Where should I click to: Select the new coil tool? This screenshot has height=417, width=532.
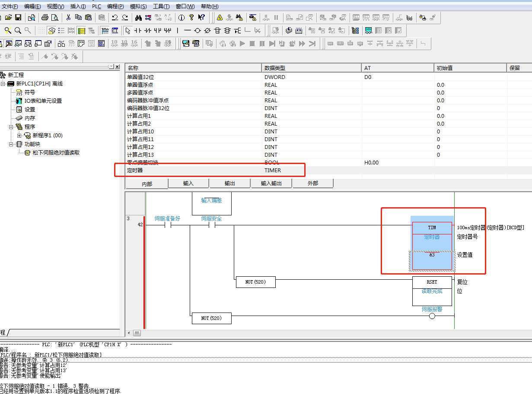[x=198, y=31]
